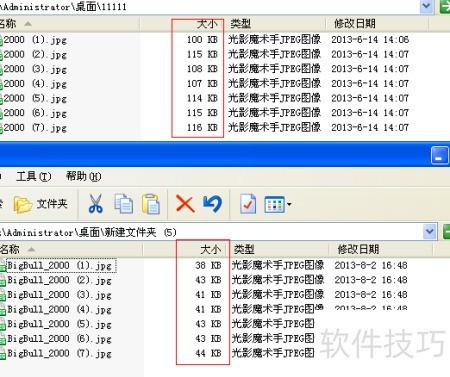This screenshot has height=377, width=450.
Task: Click the file icon of BigBull_2000 (2).jpg
Action: (3, 281)
